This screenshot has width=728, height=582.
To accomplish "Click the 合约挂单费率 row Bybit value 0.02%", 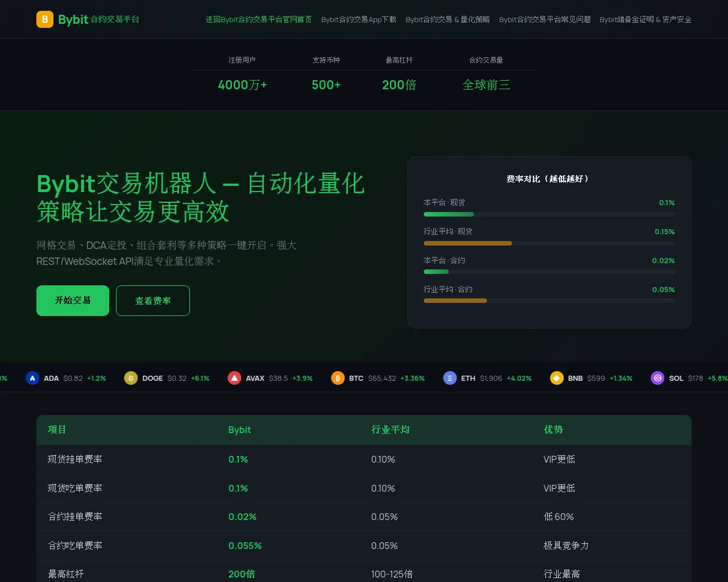I will point(242,517).
